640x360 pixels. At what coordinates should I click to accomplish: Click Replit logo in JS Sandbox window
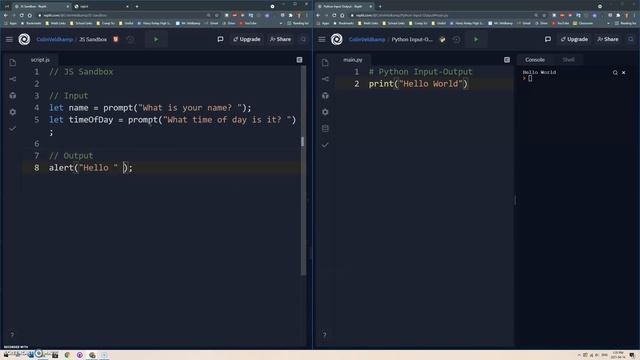24,39
